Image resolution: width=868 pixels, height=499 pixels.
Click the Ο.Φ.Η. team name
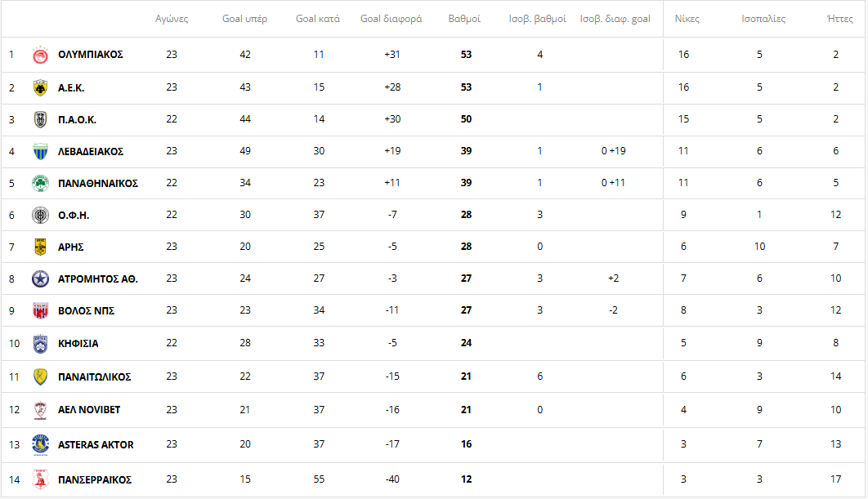click(x=74, y=215)
